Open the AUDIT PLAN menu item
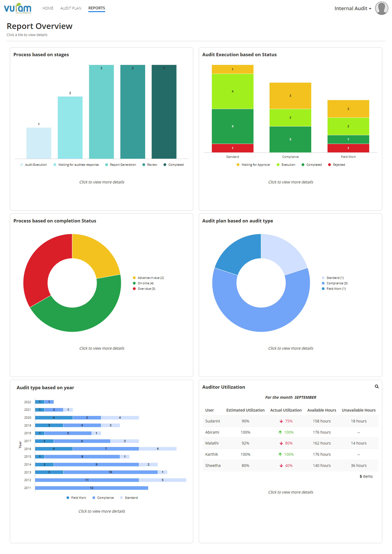This screenshot has height=554, width=392. 71,8
